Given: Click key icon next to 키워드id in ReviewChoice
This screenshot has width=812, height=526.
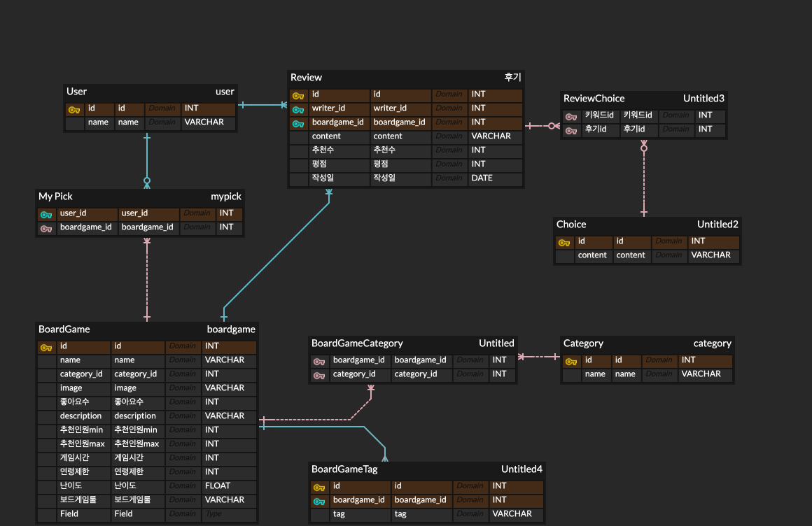Looking at the screenshot, I should pos(571,117).
